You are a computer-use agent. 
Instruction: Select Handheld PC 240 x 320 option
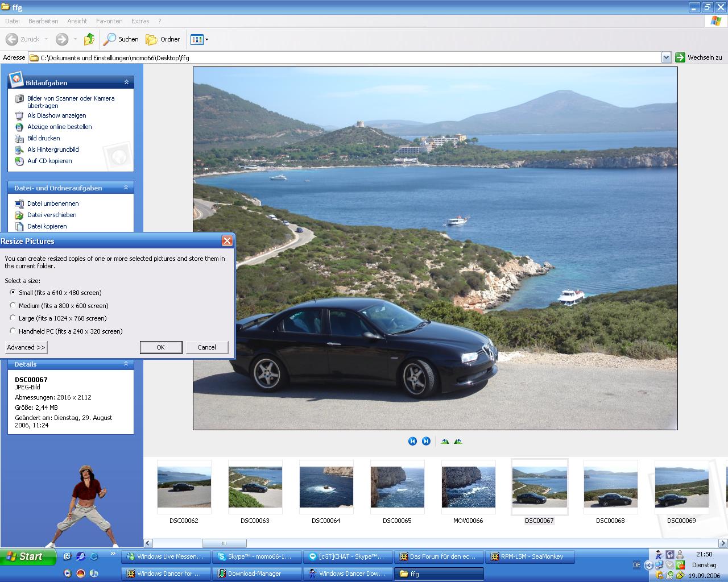coord(13,331)
